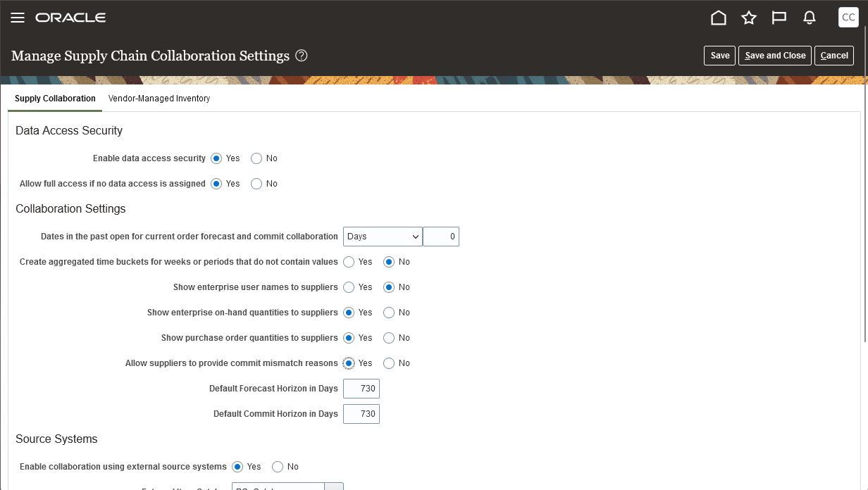Go to the Home page icon

click(719, 18)
